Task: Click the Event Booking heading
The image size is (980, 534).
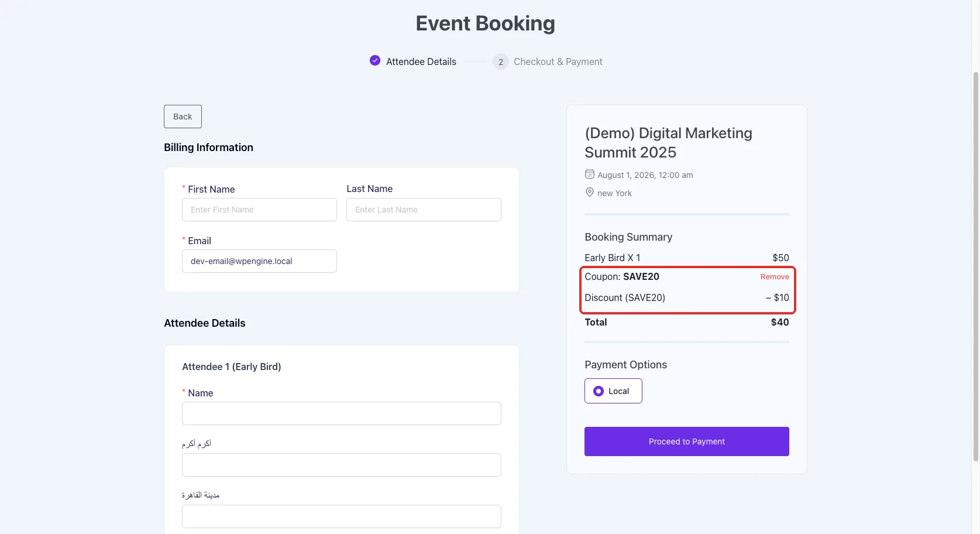Action: tap(486, 23)
